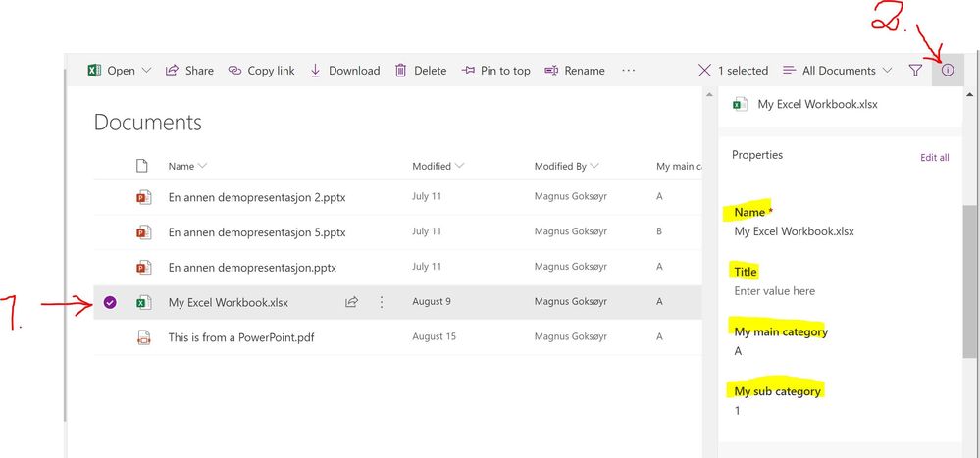
Task: Click share icon on My Excel Workbook row
Action: click(x=351, y=302)
